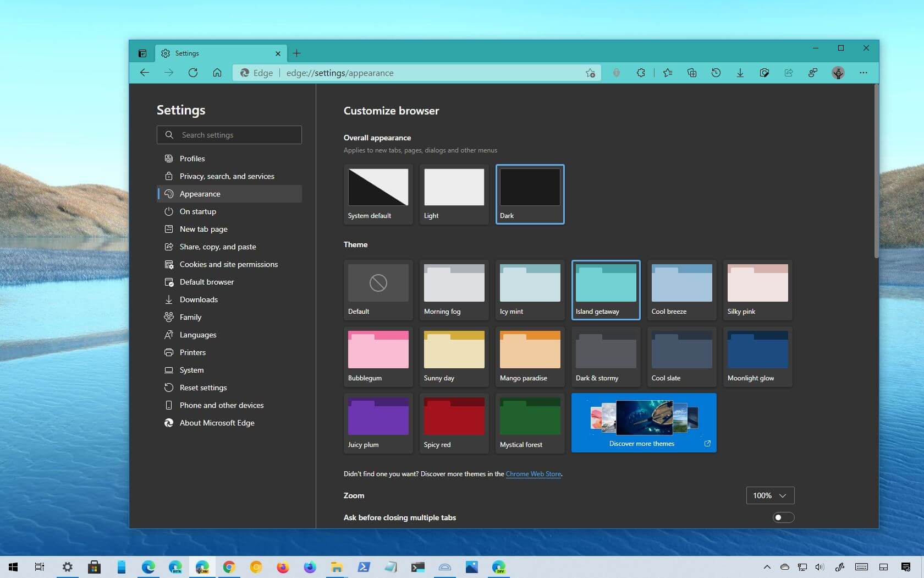Open the Zoom percentage dropdown
Screen dimensions: 924x578
[769, 495]
